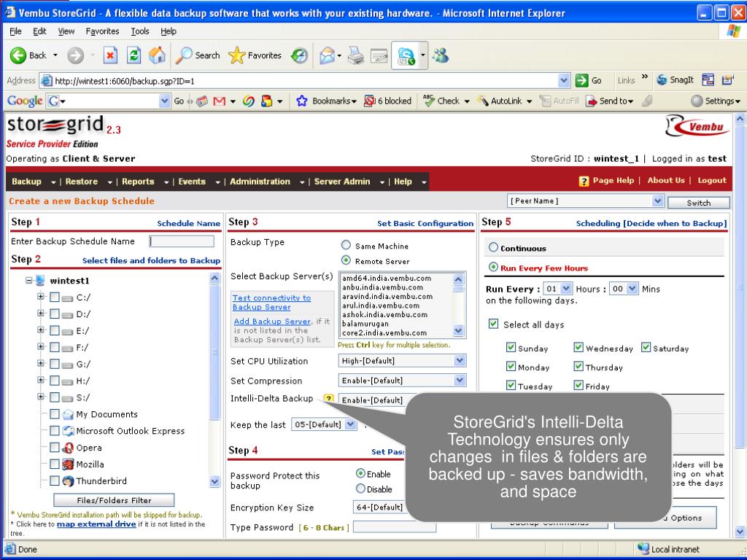Check the Thunderbird checkbox
This screenshot has height=560, width=747.
coord(55,481)
